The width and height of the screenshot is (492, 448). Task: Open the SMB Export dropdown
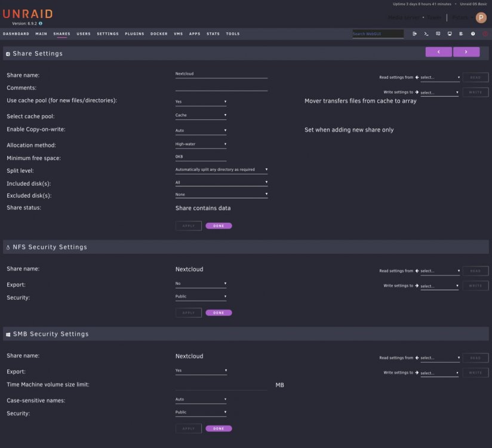(201, 370)
